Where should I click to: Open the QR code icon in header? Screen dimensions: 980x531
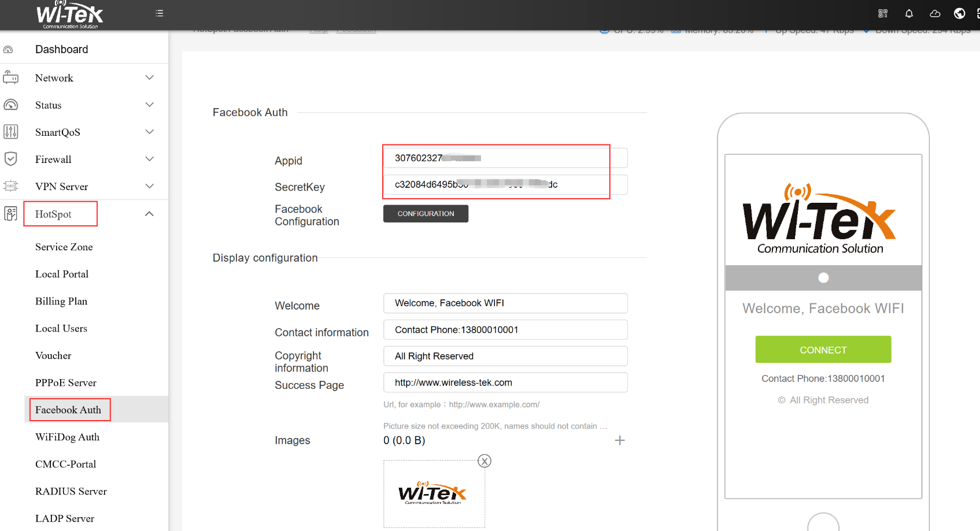point(883,13)
